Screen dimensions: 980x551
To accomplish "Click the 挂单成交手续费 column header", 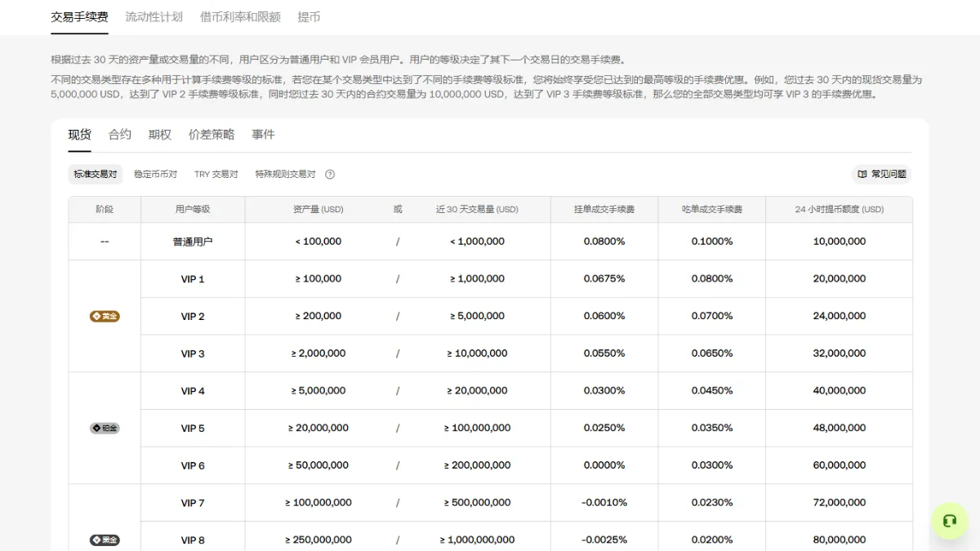I will click(x=604, y=210).
